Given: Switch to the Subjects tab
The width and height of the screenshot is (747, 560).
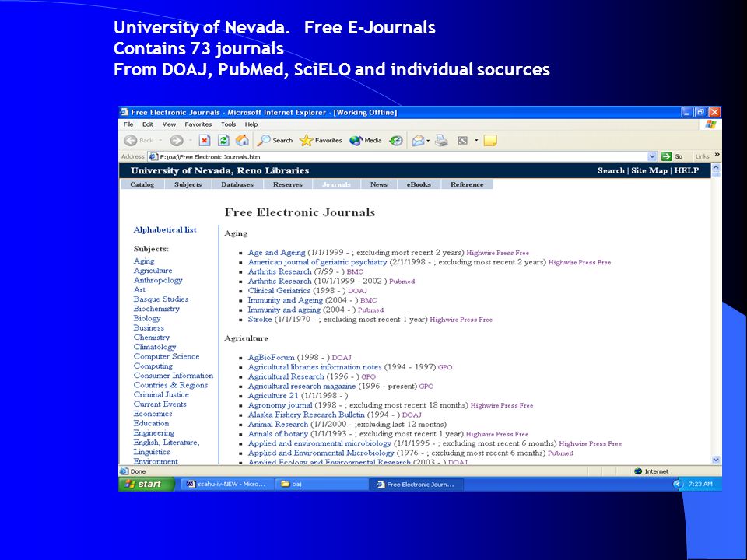Looking at the screenshot, I should [188, 184].
